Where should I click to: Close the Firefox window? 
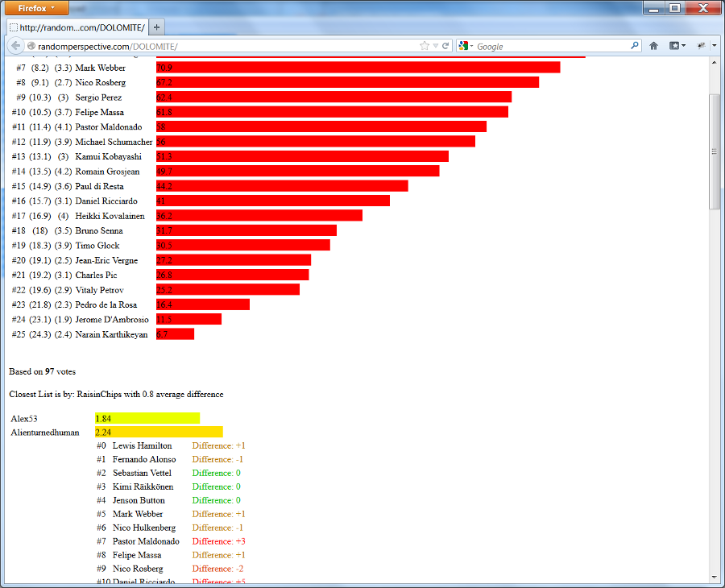tap(703, 8)
